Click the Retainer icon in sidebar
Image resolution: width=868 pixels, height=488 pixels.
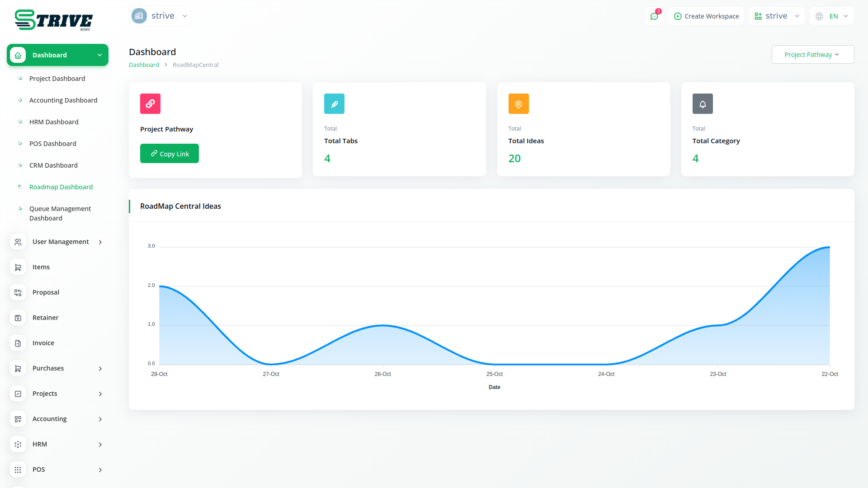pyautogui.click(x=18, y=318)
